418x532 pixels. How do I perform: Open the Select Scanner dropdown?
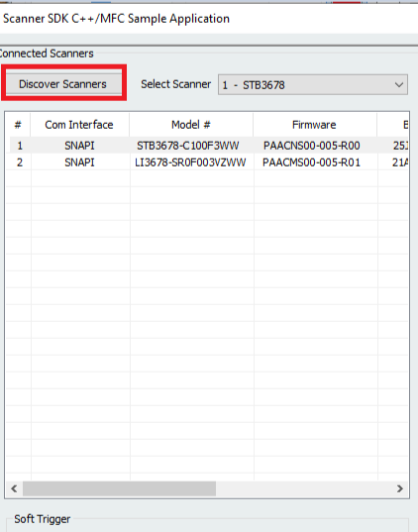(x=312, y=85)
